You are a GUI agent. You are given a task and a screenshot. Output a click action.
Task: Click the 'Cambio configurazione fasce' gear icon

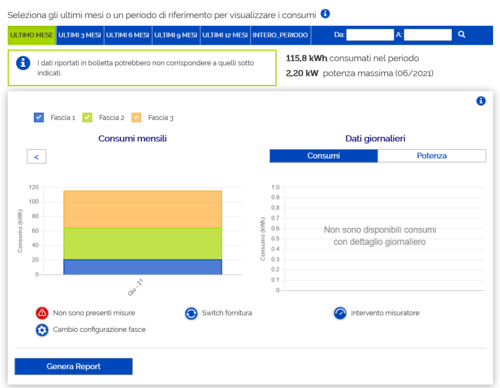pos(42,330)
